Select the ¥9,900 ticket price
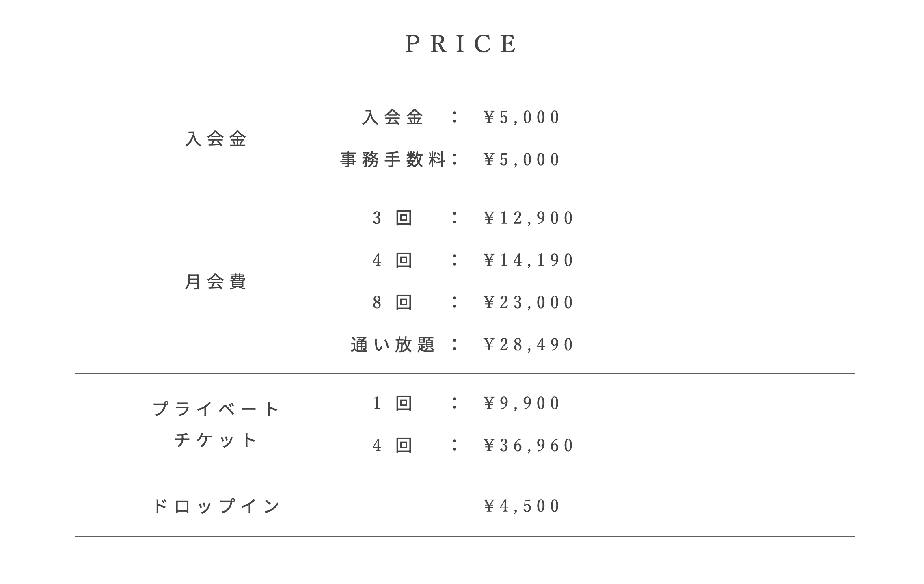This screenshot has width=924, height=584. tap(521, 403)
